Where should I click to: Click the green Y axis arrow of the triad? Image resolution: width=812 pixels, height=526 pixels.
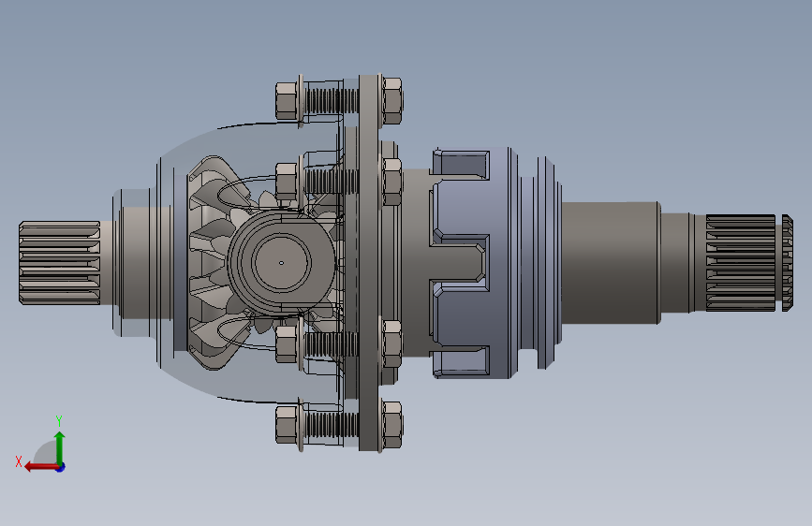point(60,446)
